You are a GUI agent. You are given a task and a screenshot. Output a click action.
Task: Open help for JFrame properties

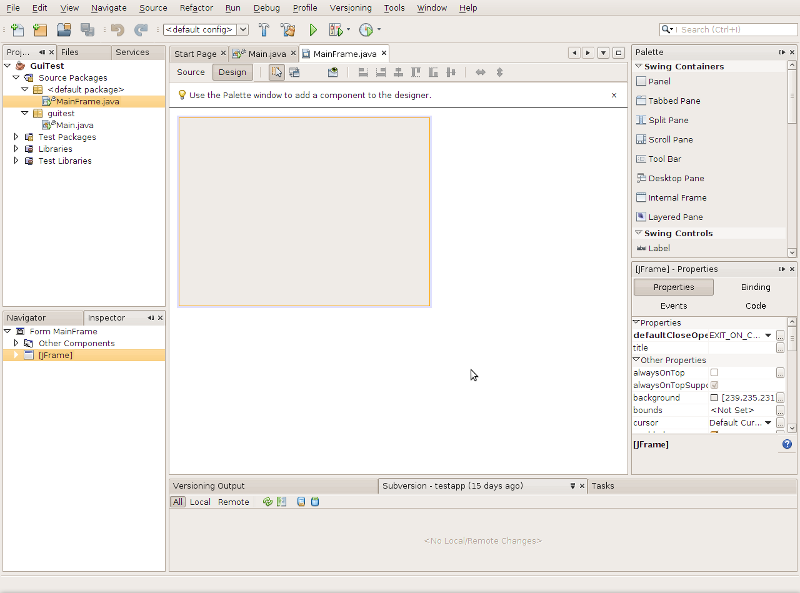pos(787,444)
